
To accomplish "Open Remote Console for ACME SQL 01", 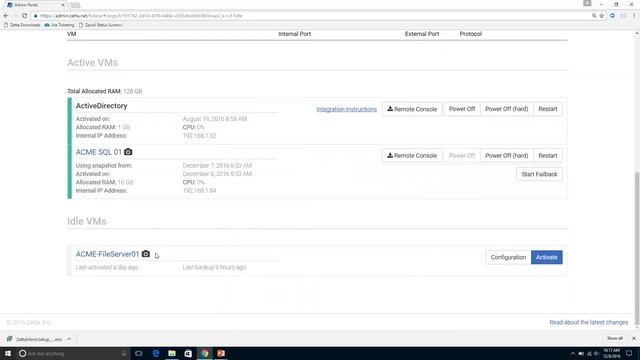I will 412,156.
